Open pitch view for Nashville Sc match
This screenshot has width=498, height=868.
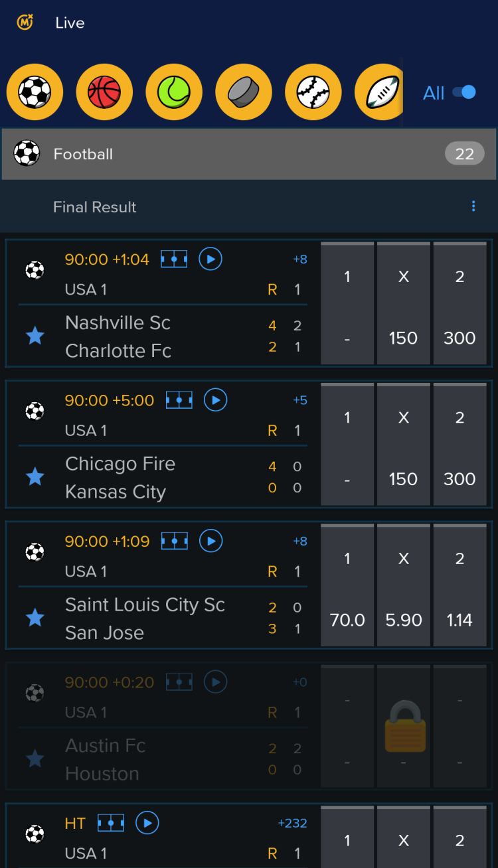point(174,259)
